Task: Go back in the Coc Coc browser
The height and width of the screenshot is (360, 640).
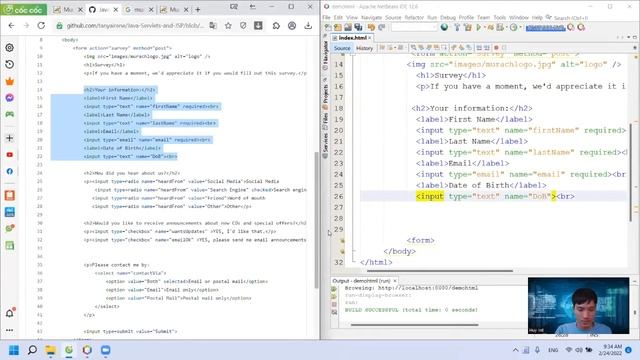Action: tap(11, 25)
